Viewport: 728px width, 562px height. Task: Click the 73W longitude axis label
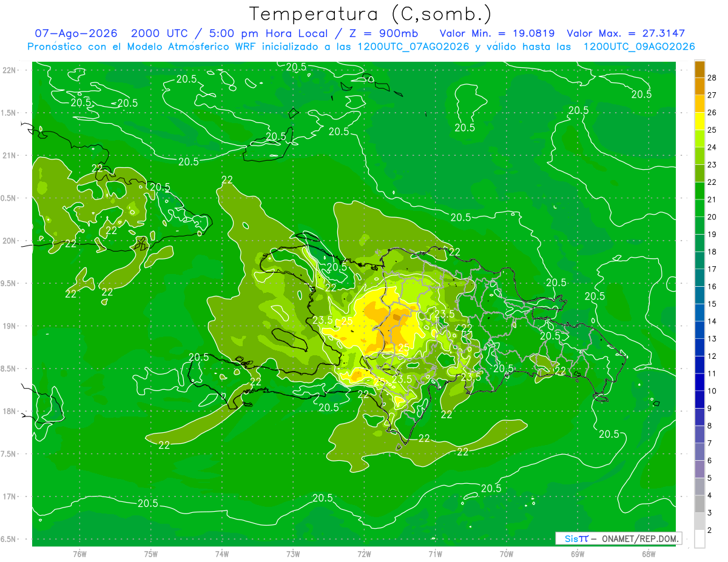click(x=293, y=554)
